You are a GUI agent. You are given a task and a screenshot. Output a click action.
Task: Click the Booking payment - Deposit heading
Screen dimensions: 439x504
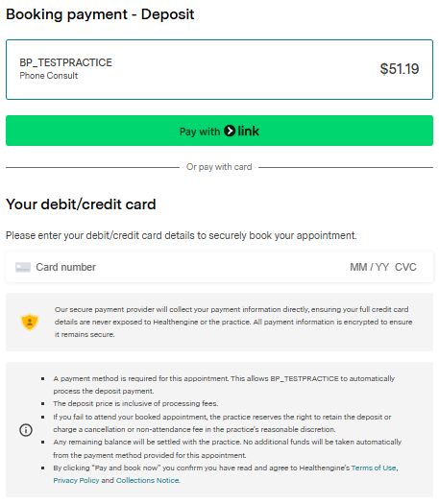point(100,14)
